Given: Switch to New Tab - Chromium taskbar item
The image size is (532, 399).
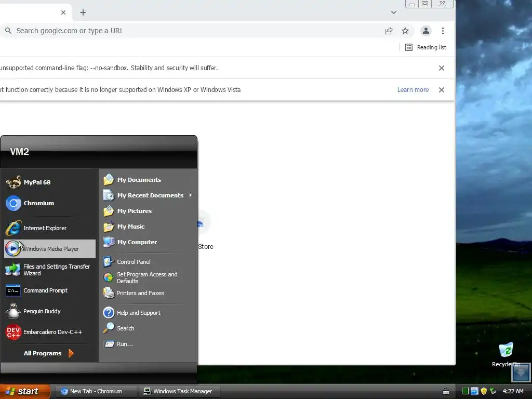Looking at the screenshot, I should [95, 391].
